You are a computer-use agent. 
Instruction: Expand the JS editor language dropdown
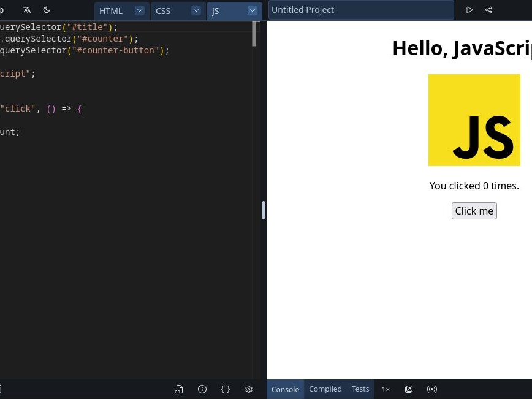pos(252,10)
